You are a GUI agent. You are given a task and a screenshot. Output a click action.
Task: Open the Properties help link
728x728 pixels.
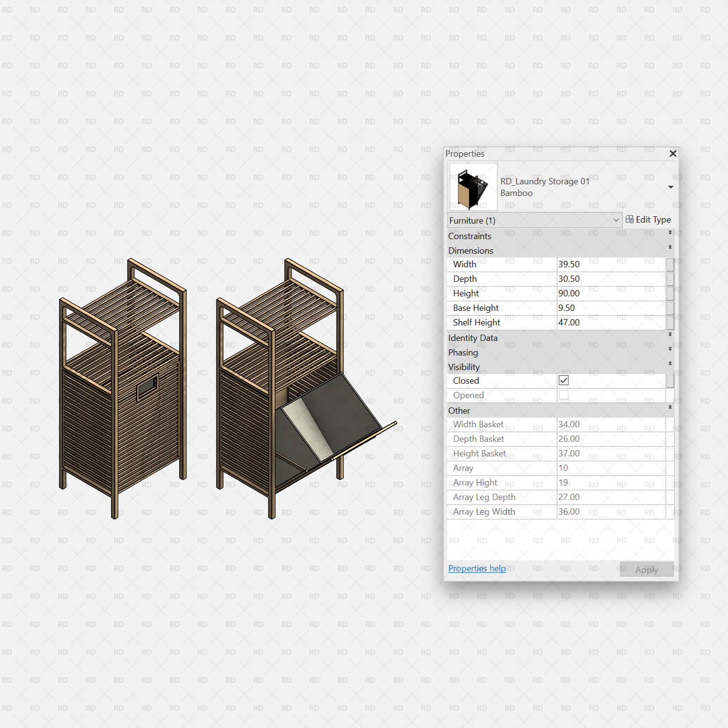click(477, 568)
